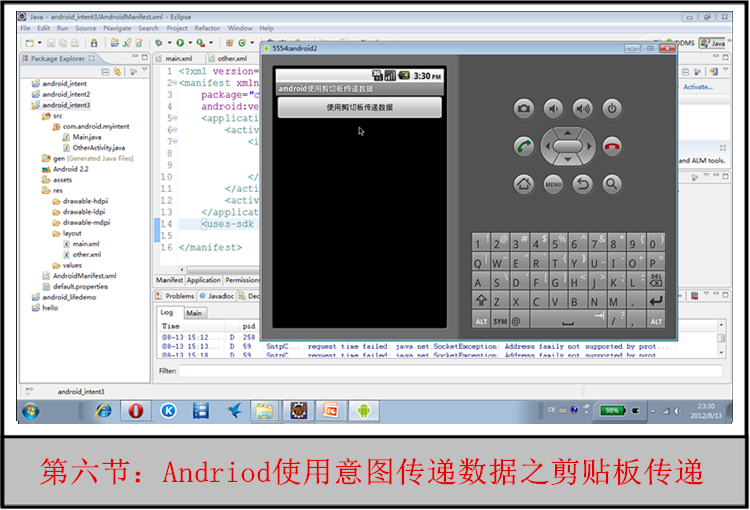This screenshot has height=510, width=750.
Task: Click the D-pad center select button
Action: pyautogui.click(x=568, y=146)
